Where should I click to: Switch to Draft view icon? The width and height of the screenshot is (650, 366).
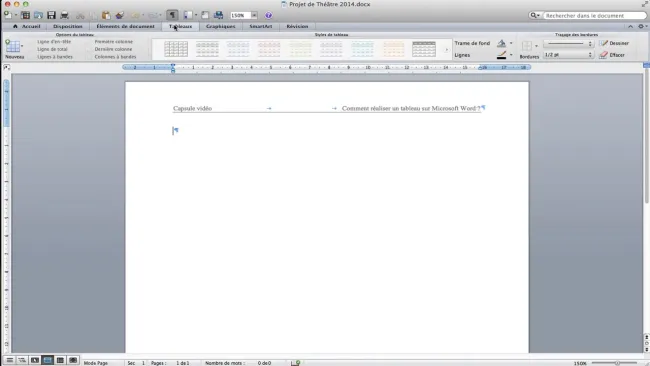[9, 360]
